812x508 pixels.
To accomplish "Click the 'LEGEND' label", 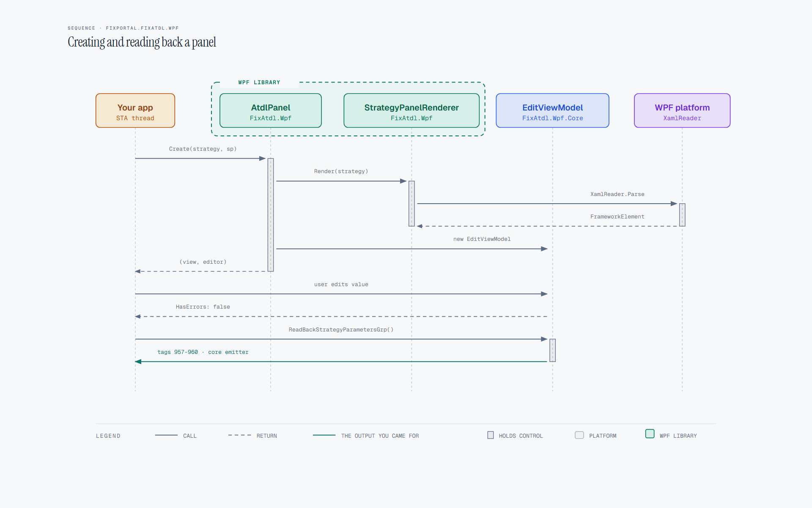I will (108, 436).
